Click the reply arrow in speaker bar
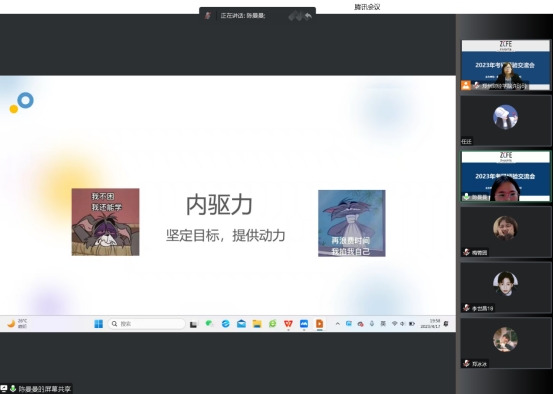 point(308,16)
